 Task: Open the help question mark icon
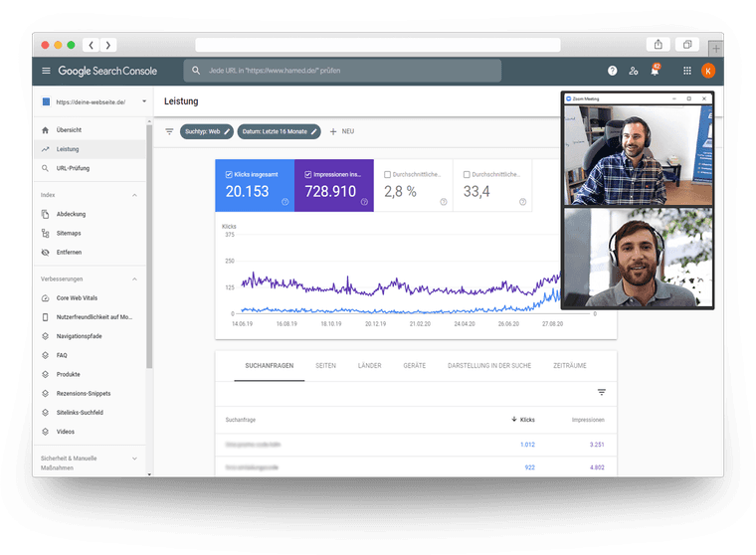(613, 71)
